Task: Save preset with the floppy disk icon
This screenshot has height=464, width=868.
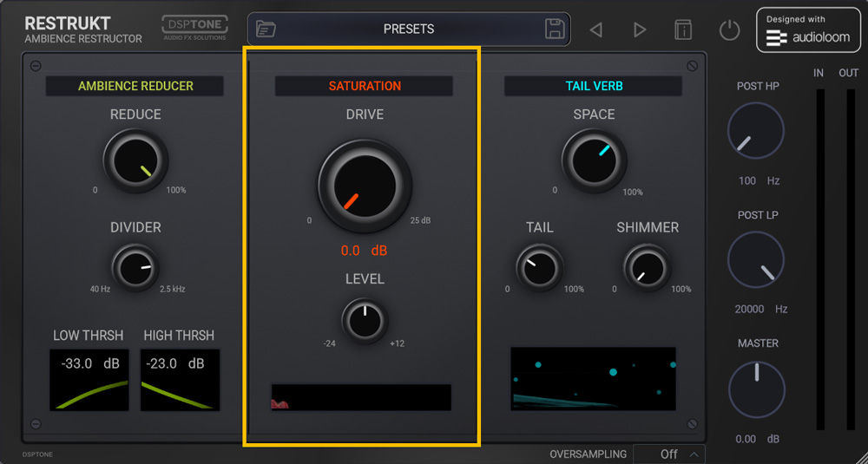Action: (x=555, y=29)
